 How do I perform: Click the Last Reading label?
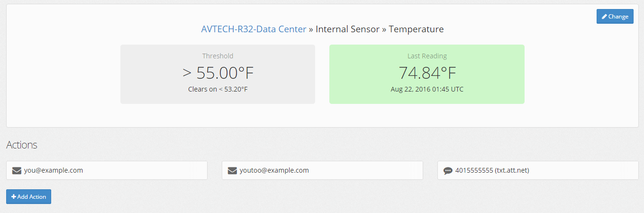pyautogui.click(x=427, y=56)
